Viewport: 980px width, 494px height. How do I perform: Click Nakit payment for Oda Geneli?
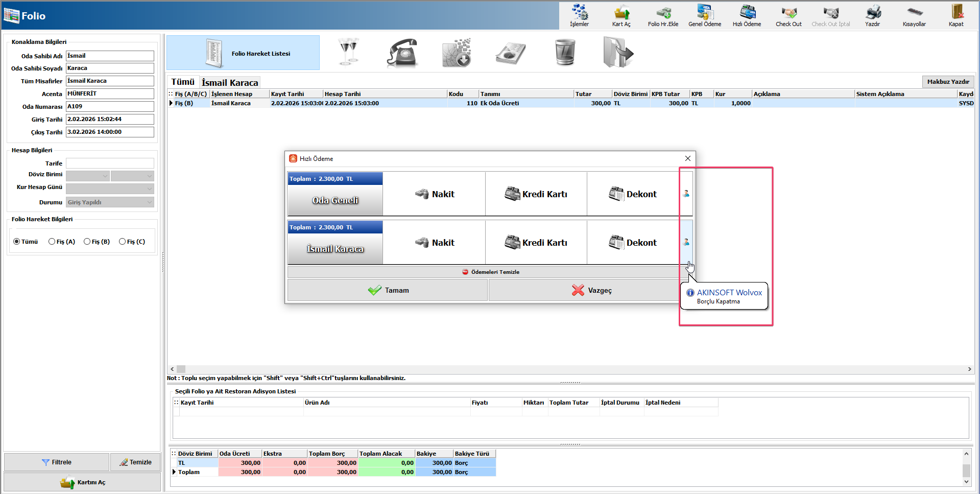[x=434, y=194]
